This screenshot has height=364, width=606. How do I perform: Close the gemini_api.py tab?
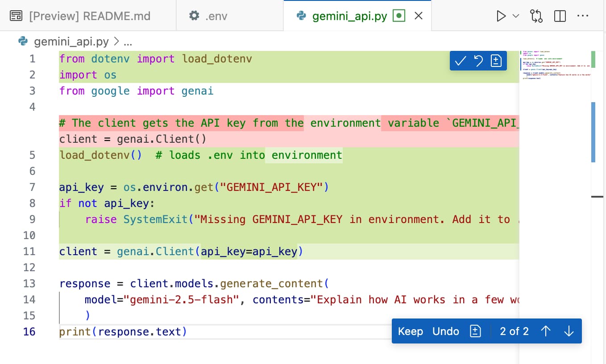point(419,17)
